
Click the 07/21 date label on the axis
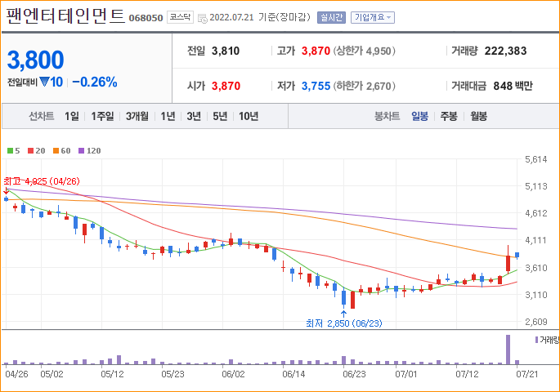point(527,374)
